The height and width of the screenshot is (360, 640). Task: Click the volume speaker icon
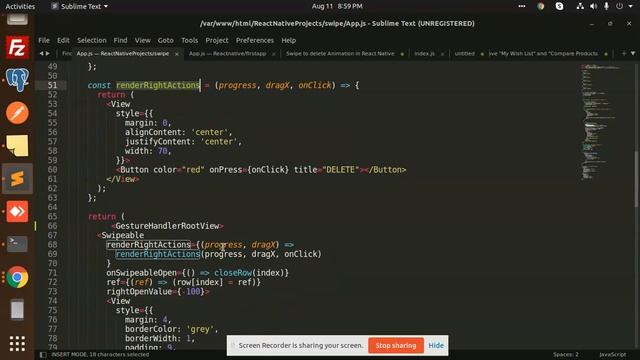pos(593,6)
